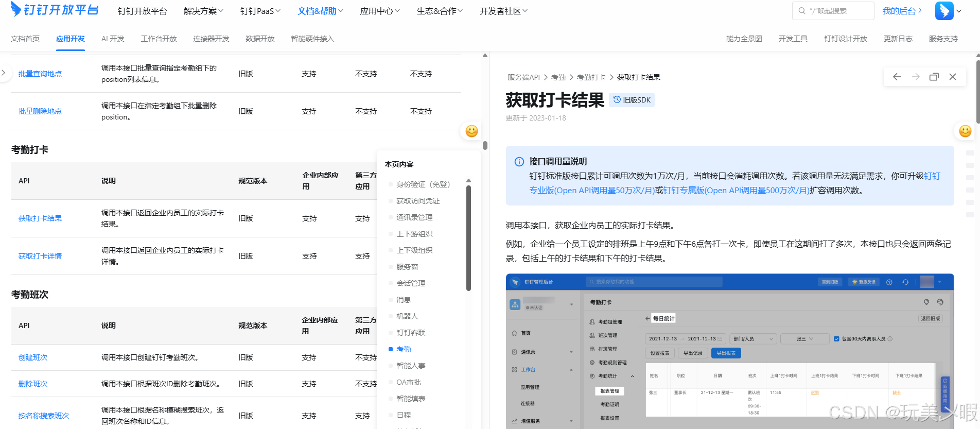Open the 批量删除地点 API link
Image resolution: width=980 pixels, height=429 pixels.
[40, 111]
